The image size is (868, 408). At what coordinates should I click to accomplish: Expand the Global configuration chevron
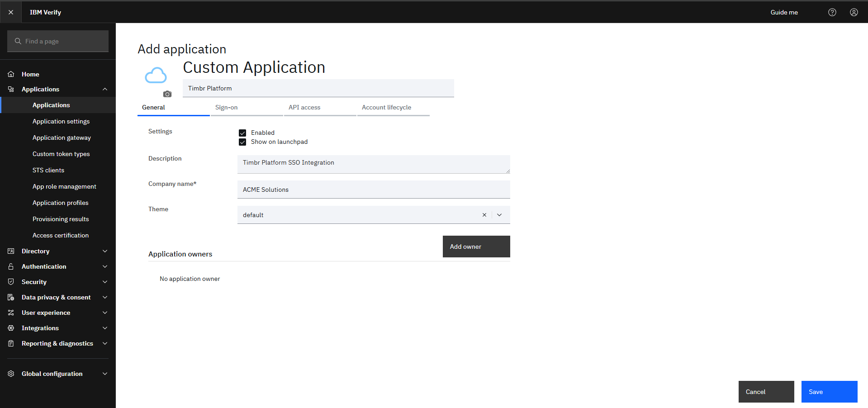105,374
